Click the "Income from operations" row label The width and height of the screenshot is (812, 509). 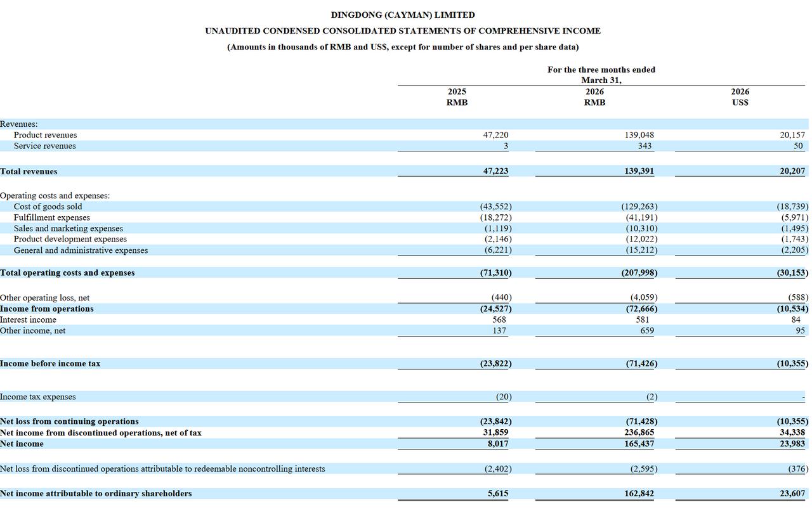[47, 309]
